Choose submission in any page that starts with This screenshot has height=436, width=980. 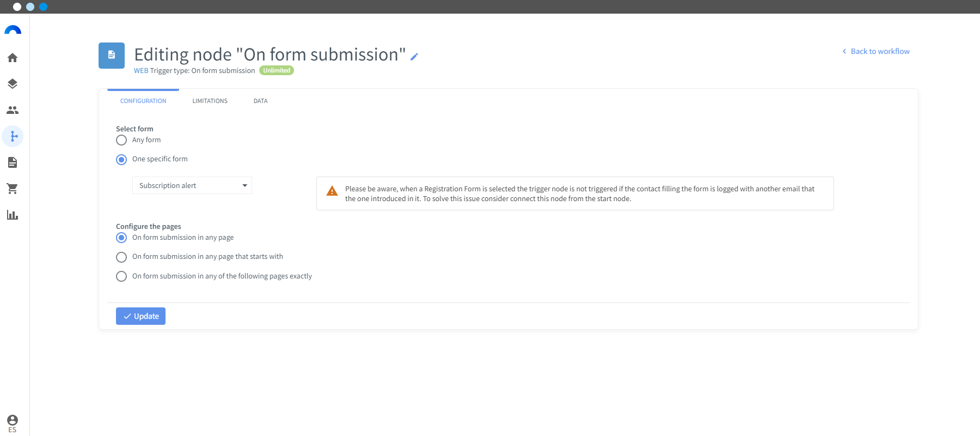point(121,257)
